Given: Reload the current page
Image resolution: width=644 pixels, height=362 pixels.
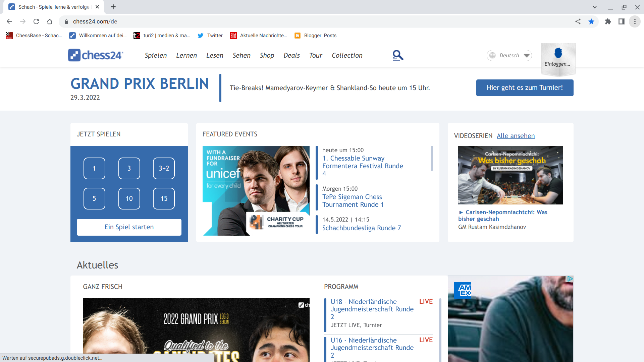Looking at the screenshot, I should click(36, 21).
